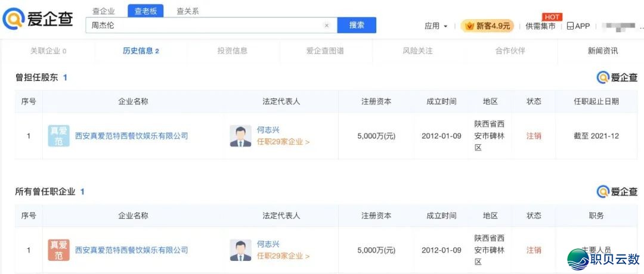Open the 应用 dropdown menu

(436, 26)
